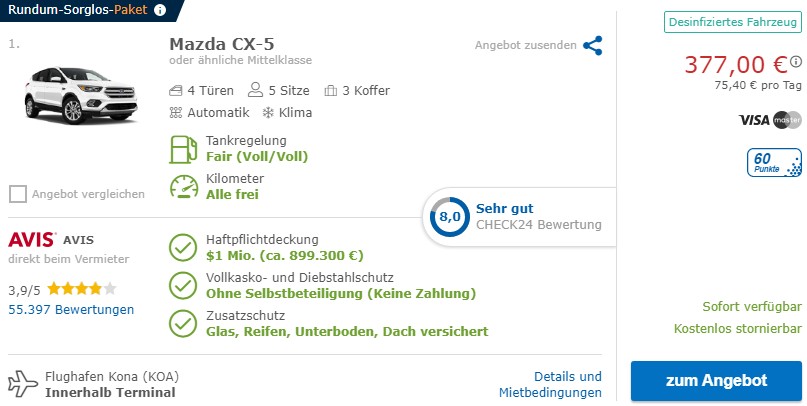Screen dimensions: 807x406
Task: Click the Angebot zusenden text link
Action: pos(525,45)
